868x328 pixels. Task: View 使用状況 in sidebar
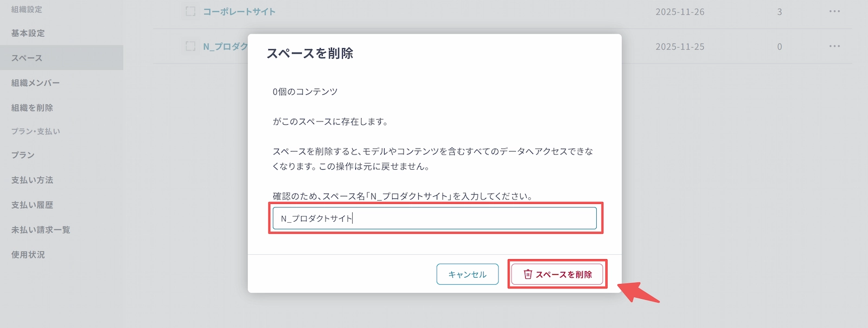(x=28, y=255)
